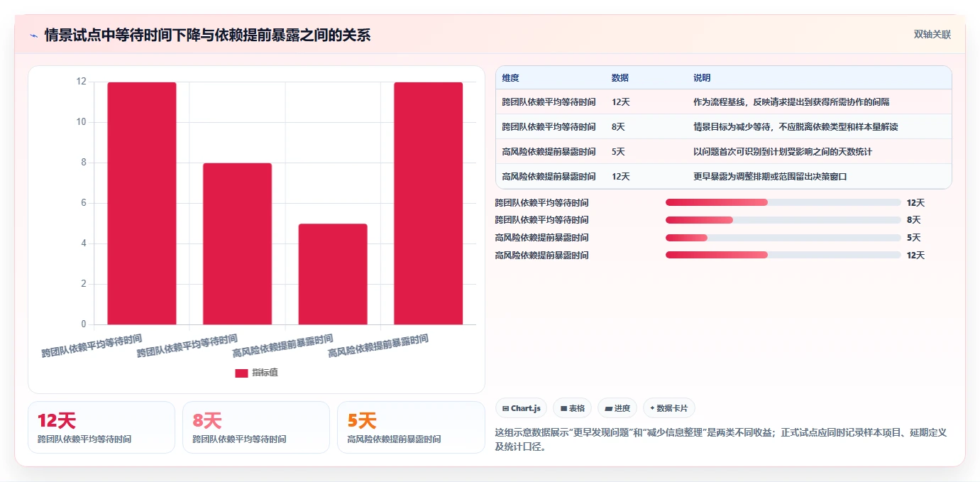Click the y-axis tick label 6
The width and height of the screenshot is (980, 482).
(83, 203)
